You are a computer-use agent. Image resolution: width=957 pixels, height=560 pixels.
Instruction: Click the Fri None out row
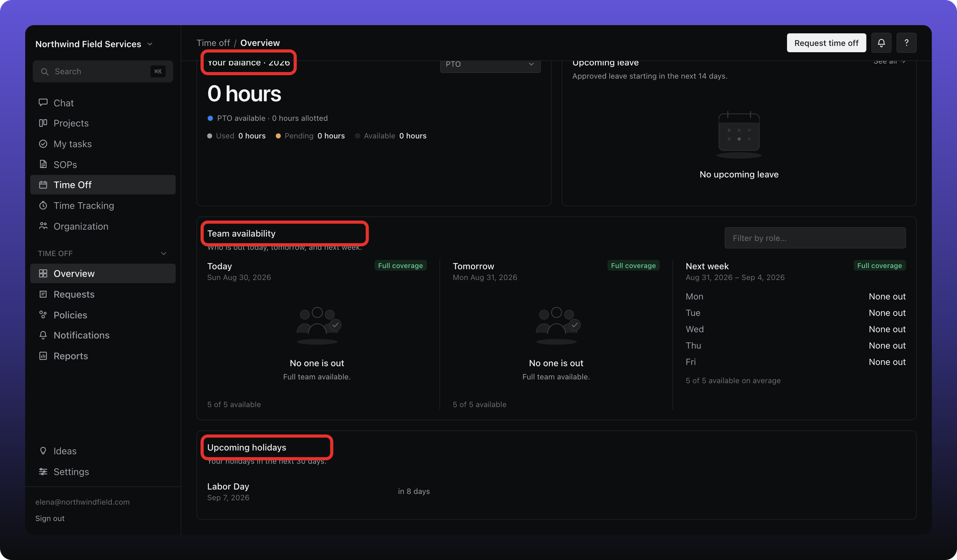pyautogui.click(x=795, y=362)
